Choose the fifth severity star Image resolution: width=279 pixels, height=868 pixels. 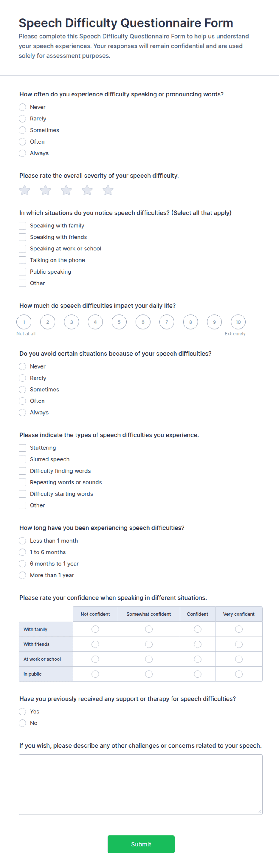pyautogui.click(x=108, y=190)
